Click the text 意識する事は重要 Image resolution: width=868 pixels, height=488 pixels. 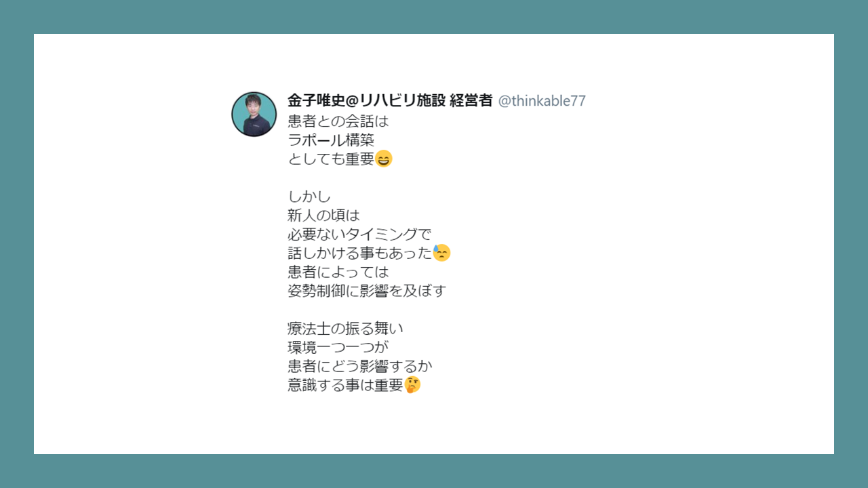(x=345, y=385)
